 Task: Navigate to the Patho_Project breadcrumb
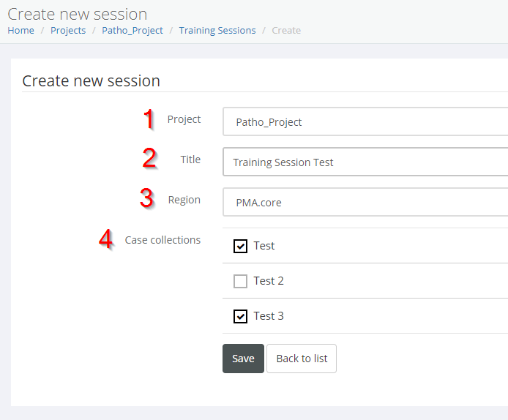tap(132, 30)
